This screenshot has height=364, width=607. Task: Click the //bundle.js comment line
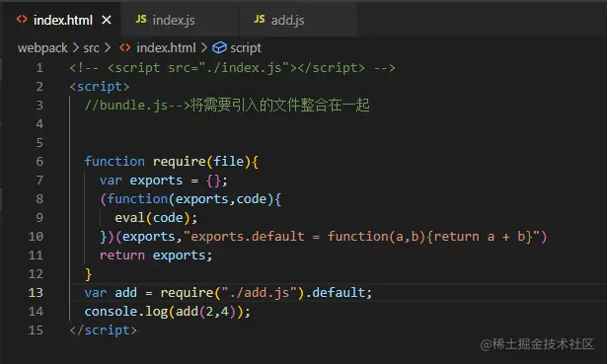coord(227,106)
